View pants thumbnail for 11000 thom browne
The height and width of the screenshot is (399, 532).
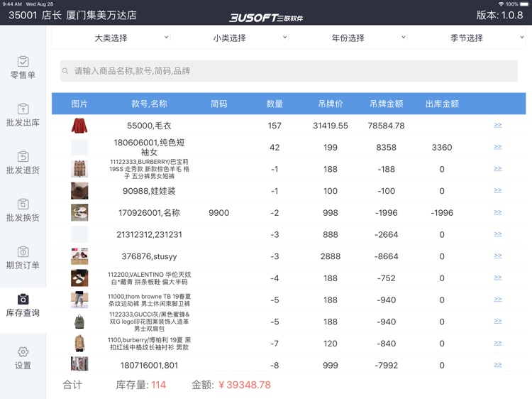(79, 300)
